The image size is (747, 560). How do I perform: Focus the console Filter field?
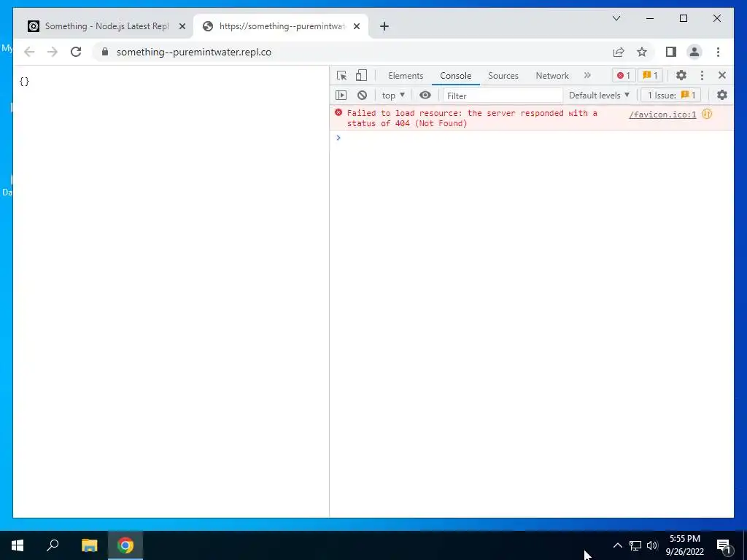[503, 96]
